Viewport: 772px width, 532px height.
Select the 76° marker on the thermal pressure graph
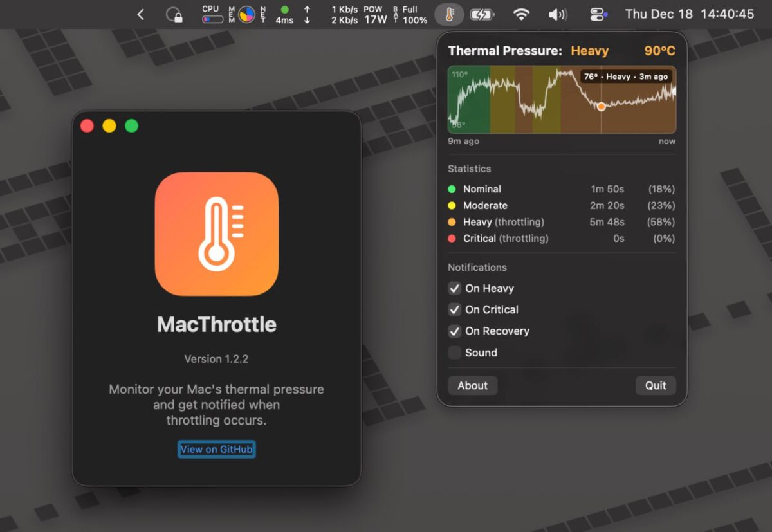point(602,107)
